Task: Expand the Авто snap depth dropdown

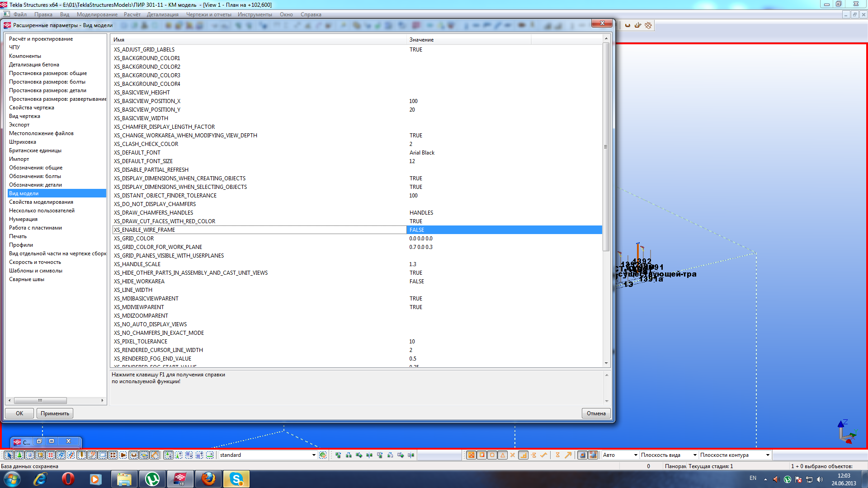Action: coord(636,455)
